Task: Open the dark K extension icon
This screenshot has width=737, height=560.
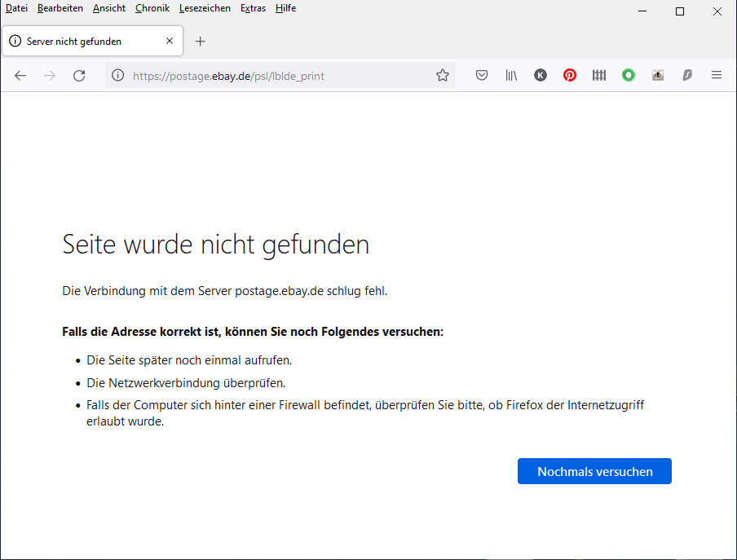Action: 541,76
